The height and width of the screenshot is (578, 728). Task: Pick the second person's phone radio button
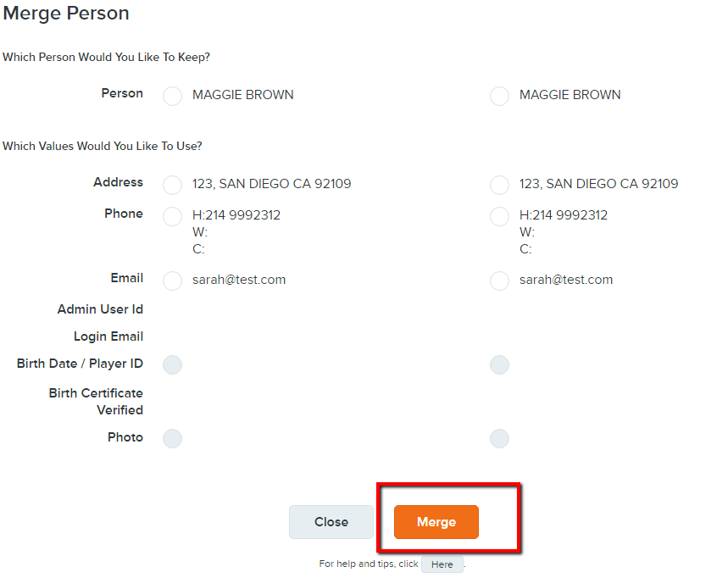499,216
